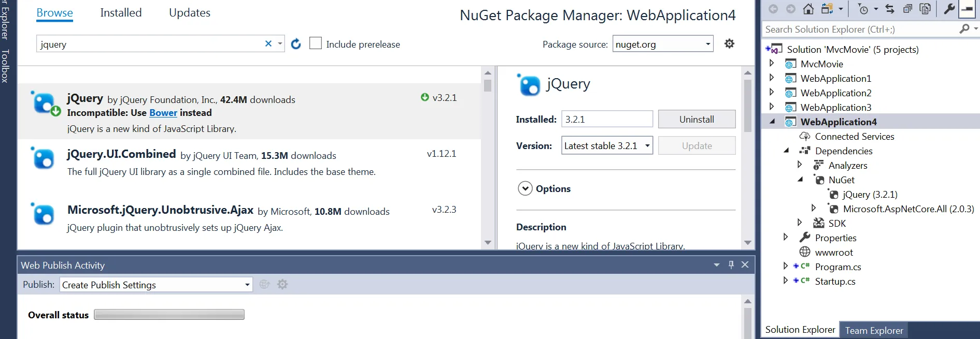Switch to the Installed tab
This screenshot has width=980, height=339.
coord(121,13)
